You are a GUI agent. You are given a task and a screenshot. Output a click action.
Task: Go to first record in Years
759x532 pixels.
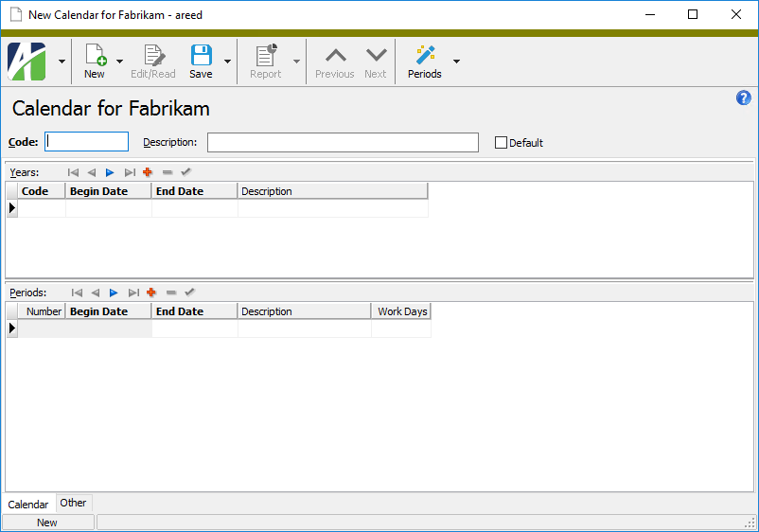(73, 172)
